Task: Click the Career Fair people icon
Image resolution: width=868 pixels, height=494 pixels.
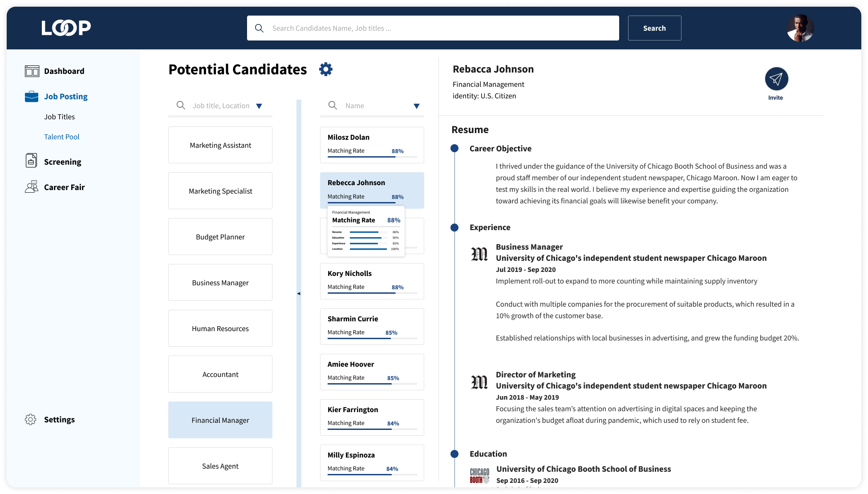Action: (32, 186)
